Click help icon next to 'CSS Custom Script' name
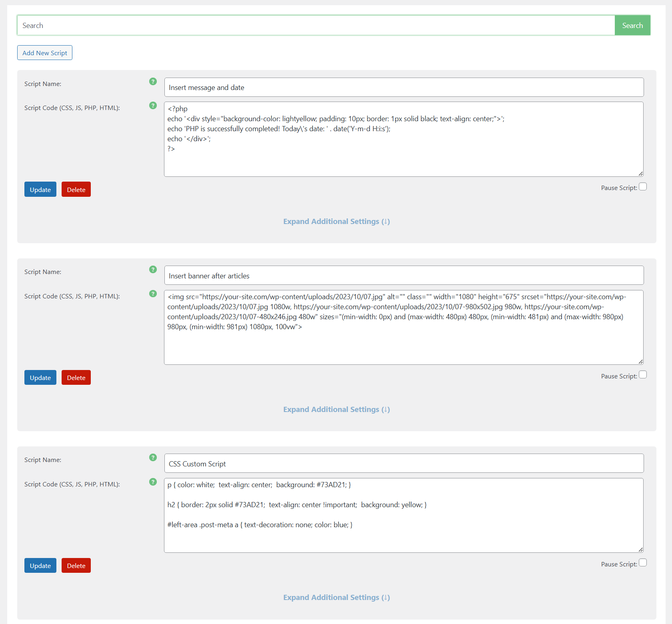 [153, 458]
